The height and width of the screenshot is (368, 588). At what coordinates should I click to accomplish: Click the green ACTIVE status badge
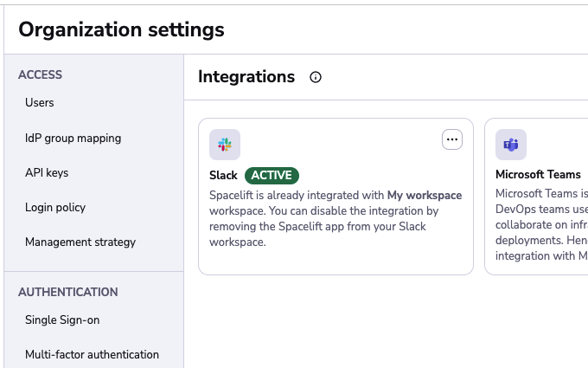[272, 175]
